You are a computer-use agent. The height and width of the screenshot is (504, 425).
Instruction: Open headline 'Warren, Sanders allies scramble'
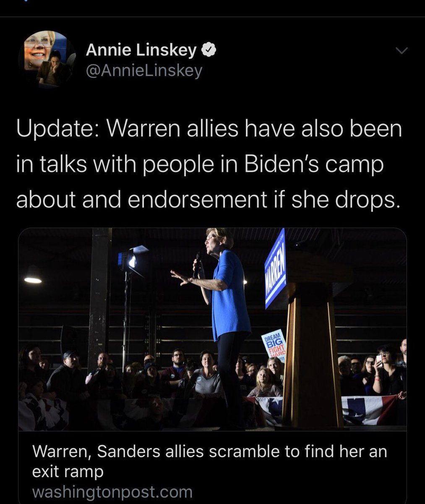[x=209, y=461]
